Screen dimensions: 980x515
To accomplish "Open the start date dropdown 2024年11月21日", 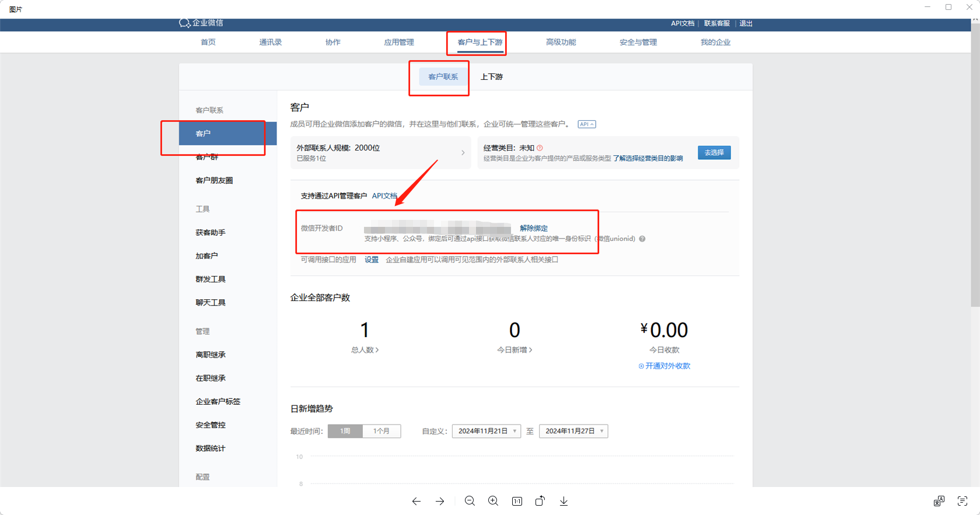I will click(486, 431).
